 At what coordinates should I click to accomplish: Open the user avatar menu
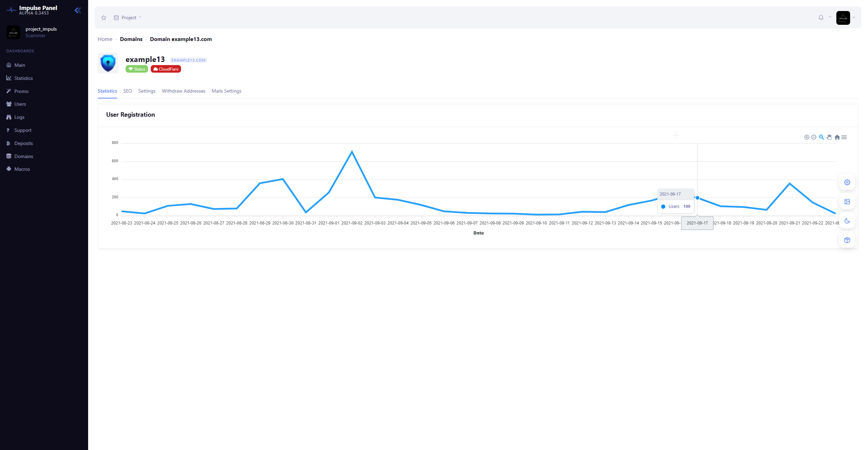[x=843, y=18]
